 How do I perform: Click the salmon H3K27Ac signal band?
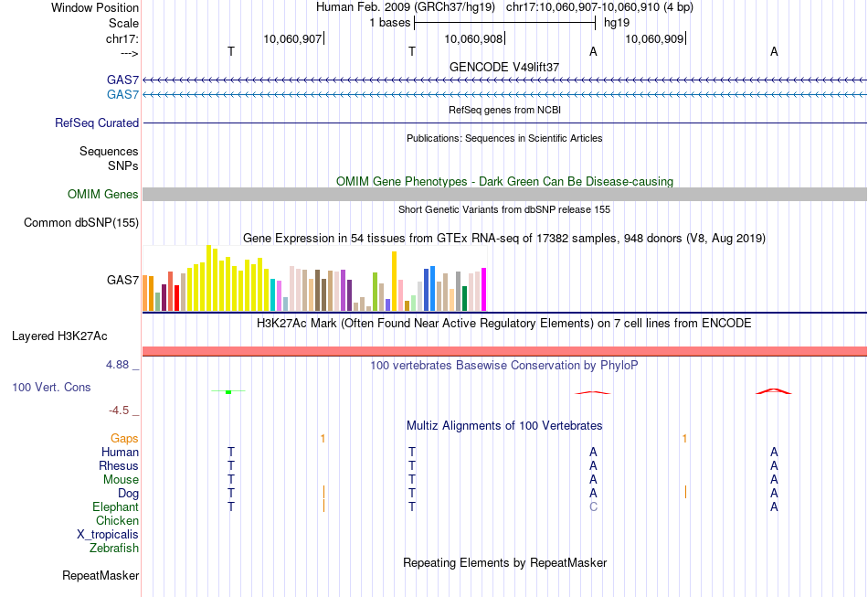504,351
